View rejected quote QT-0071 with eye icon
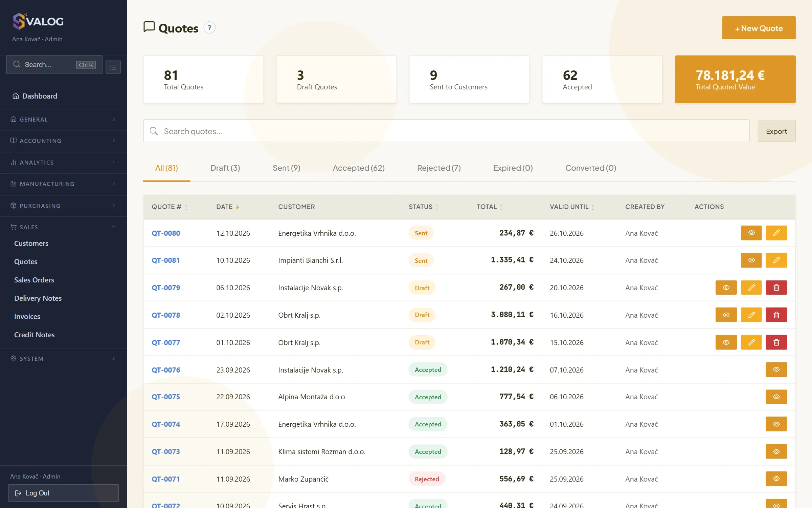 [776, 479]
